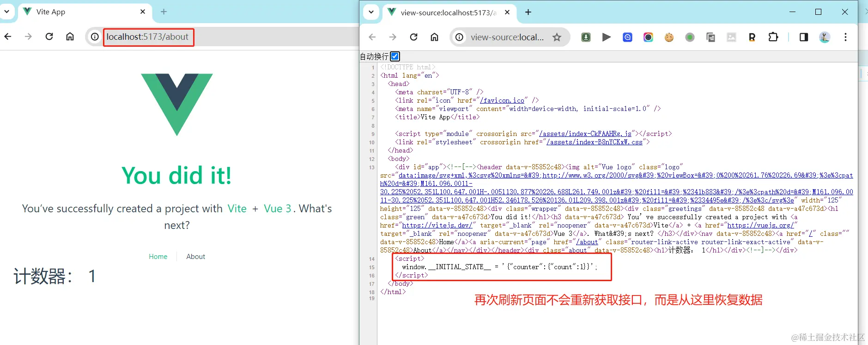868x345 pixels.
Task: Bookmark this page with the star icon
Action: pos(557,37)
